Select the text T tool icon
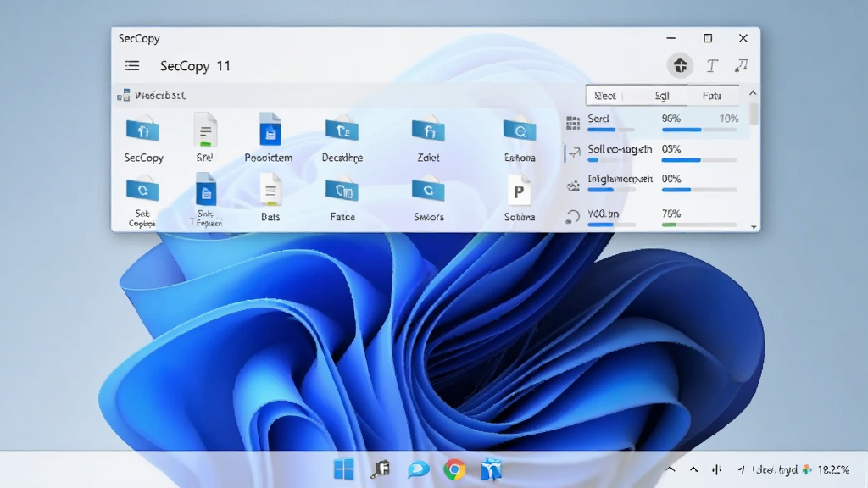The width and height of the screenshot is (868, 488). [x=712, y=66]
